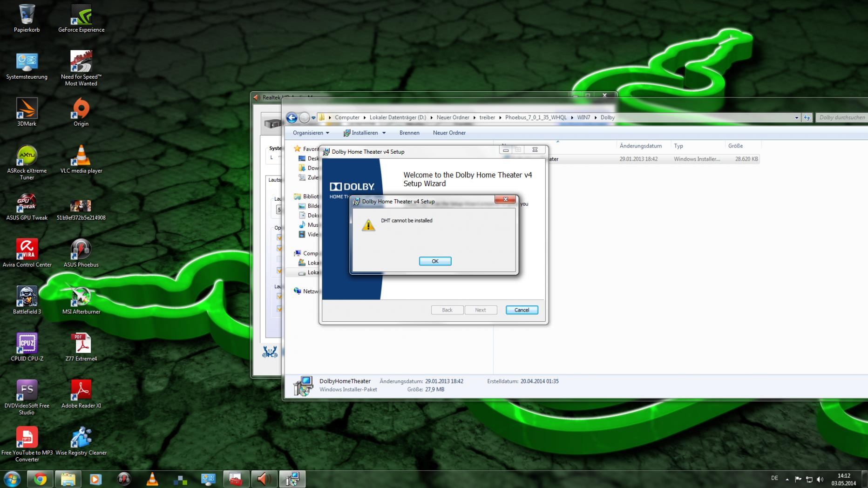Click Neuer Ordner in the Explorer toolbar

pos(449,133)
